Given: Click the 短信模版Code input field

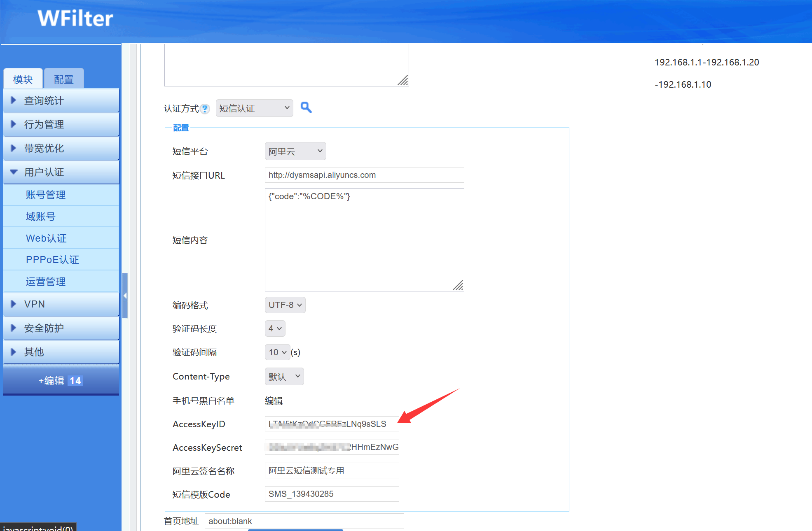Looking at the screenshot, I should [332, 494].
